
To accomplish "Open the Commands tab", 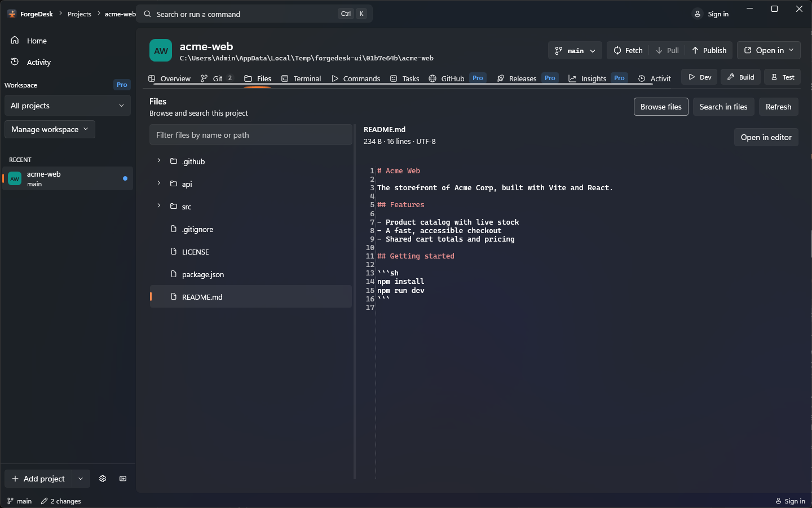I will [356, 78].
